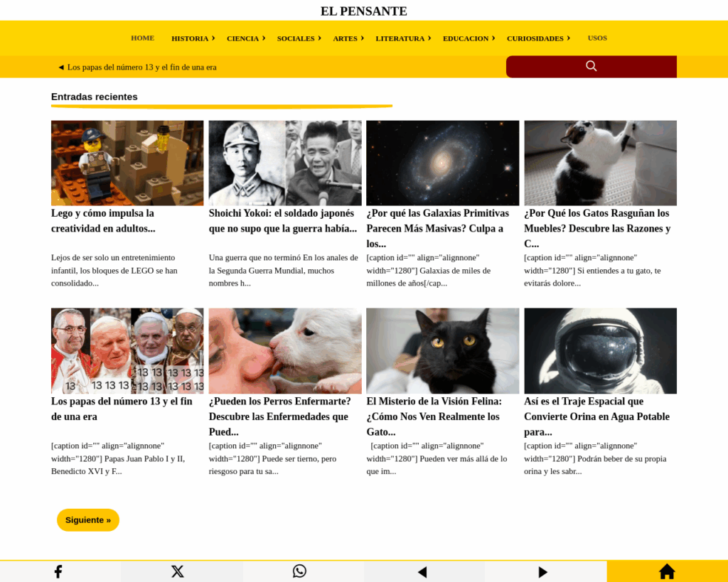Expand the LITERATURA menu

[x=403, y=38]
